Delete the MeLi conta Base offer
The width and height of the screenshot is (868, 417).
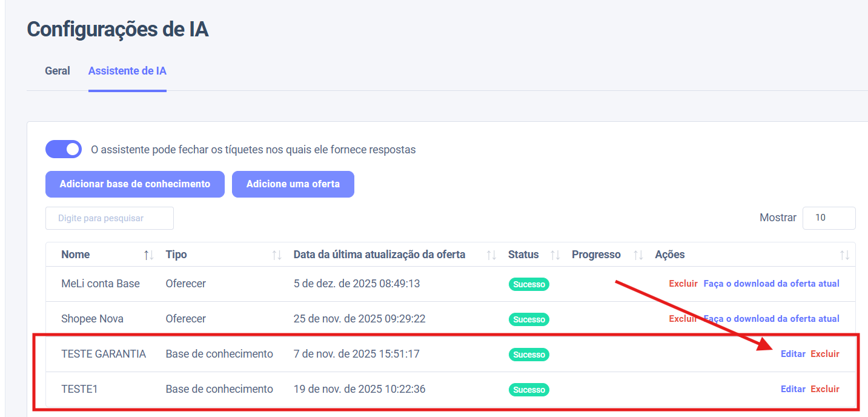click(x=683, y=284)
